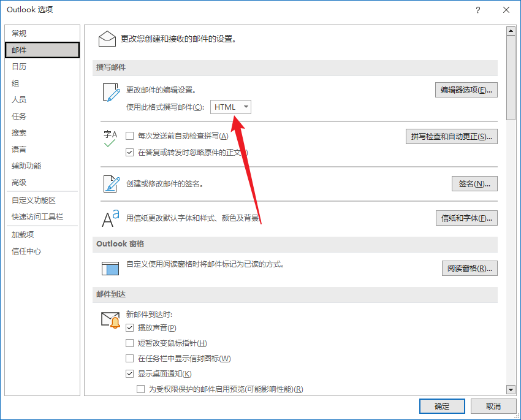
Task: Click the scrollbar down arrow
Action: [x=511, y=389]
